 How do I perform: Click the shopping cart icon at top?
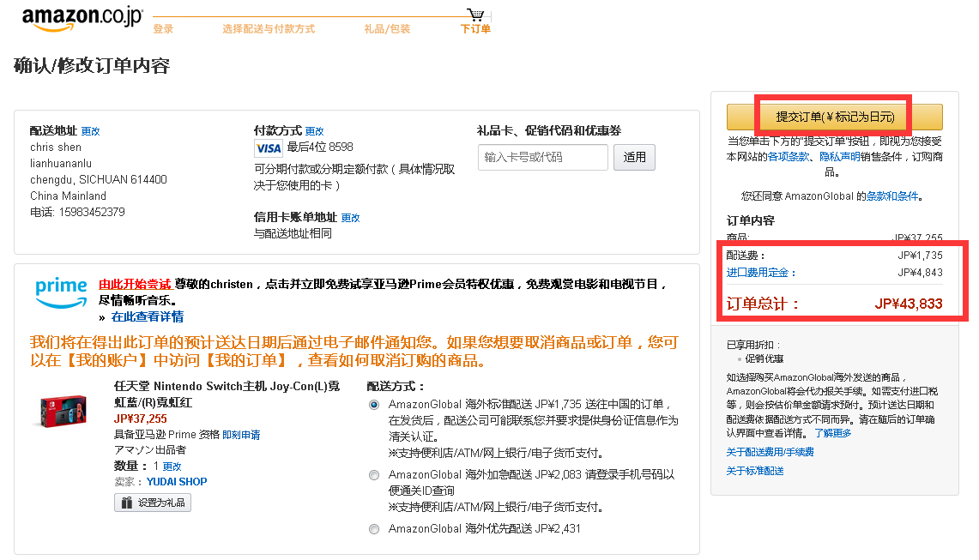(475, 14)
